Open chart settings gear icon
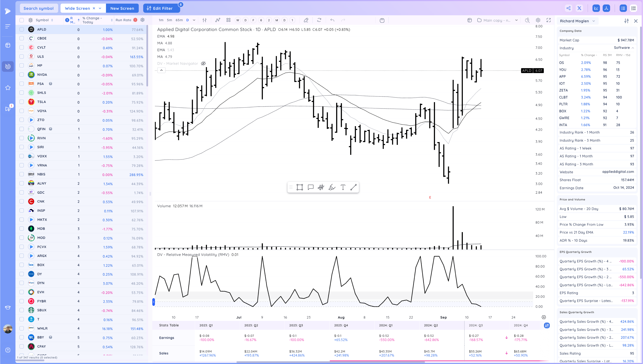Viewport: 643px width, 364px height. point(538,20)
